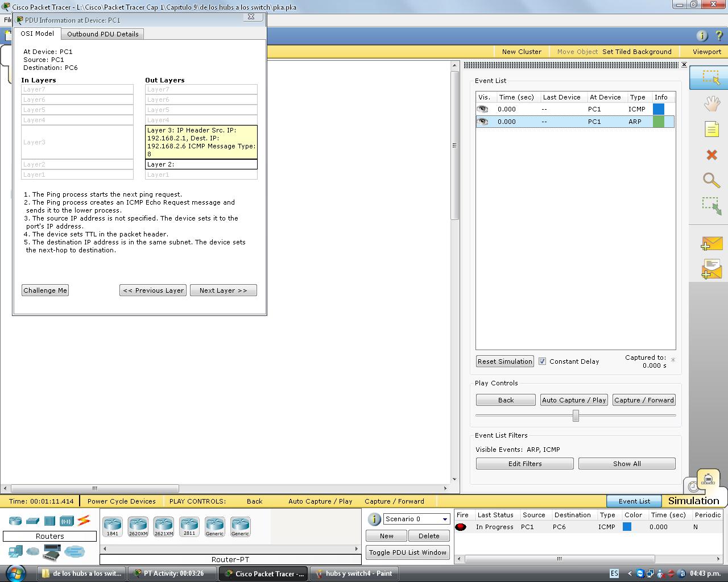Open the Paint window from taskbar
The image size is (728, 582).
click(x=353, y=573)
